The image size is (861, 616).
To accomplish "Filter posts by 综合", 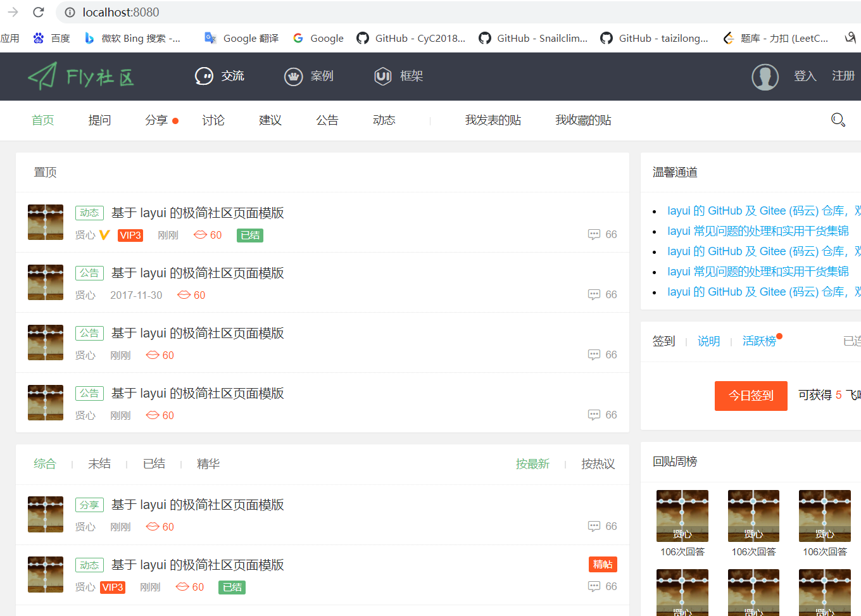I will coord(45,464).
